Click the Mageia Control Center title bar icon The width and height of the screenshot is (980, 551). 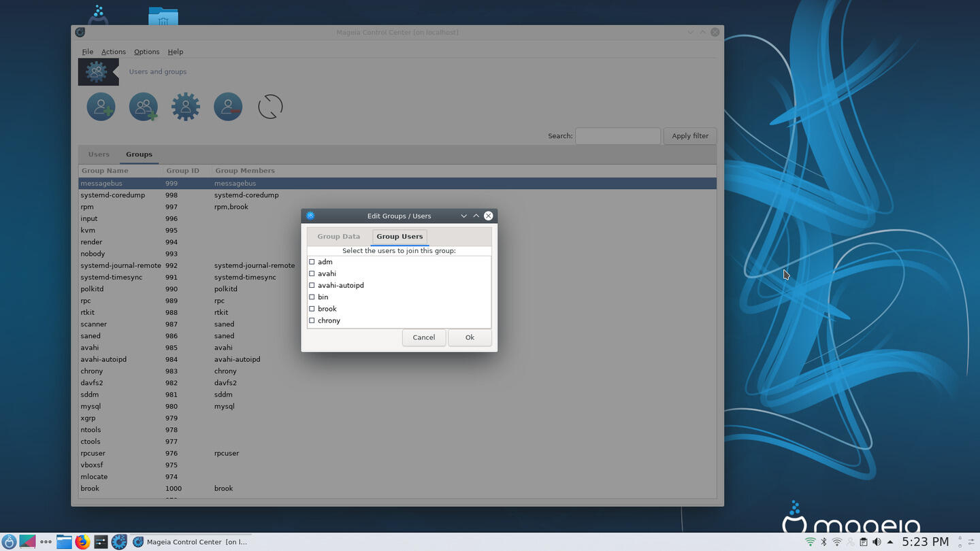(80, 32)
